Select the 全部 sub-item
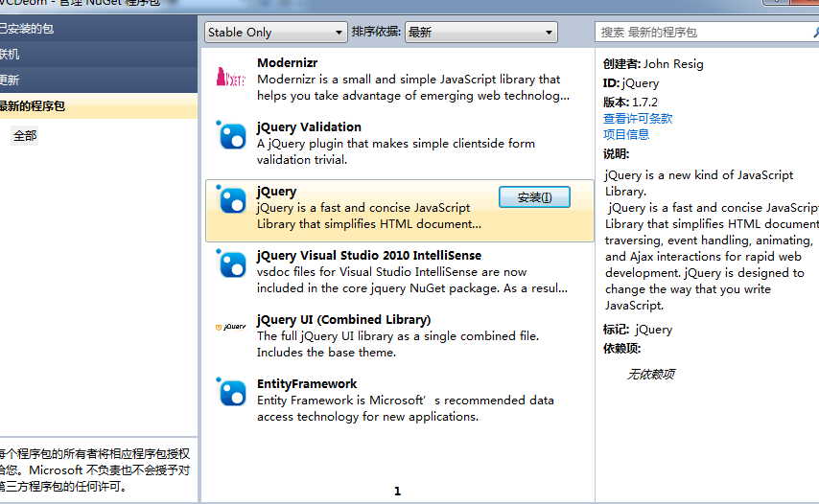Image resolution: width=819 pixels, height=504 pixels. 25,136
